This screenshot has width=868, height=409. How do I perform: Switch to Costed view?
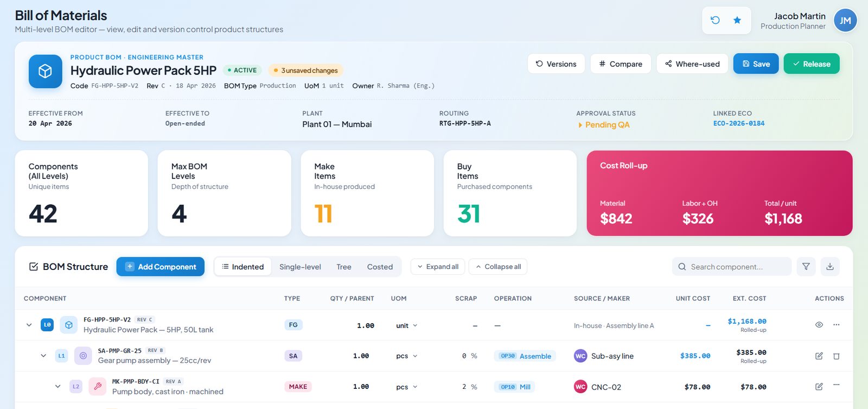coord(380,267)
